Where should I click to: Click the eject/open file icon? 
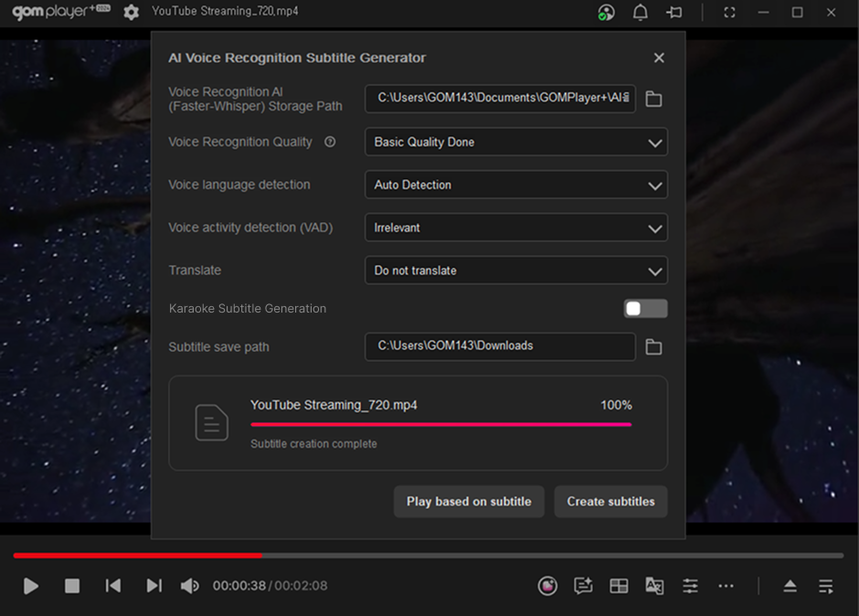790,586
